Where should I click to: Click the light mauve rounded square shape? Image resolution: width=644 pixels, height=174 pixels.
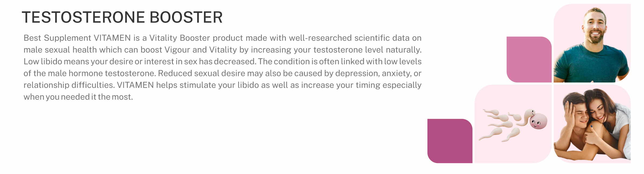click(x=529, y=59)
